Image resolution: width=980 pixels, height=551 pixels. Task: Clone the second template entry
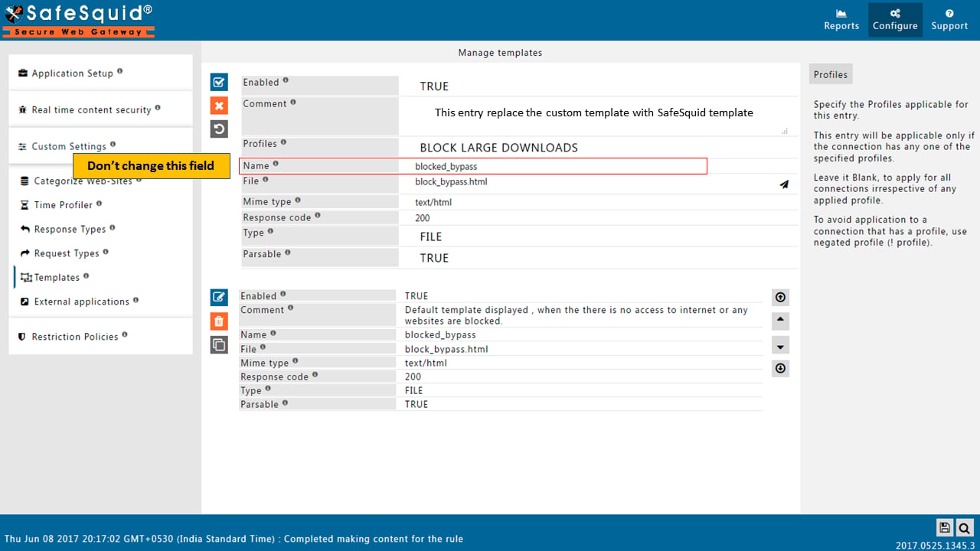[219, 345]
